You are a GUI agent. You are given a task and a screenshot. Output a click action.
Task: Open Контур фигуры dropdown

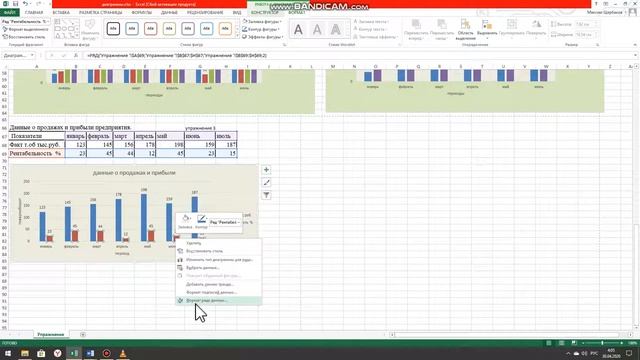click(261, 29)
